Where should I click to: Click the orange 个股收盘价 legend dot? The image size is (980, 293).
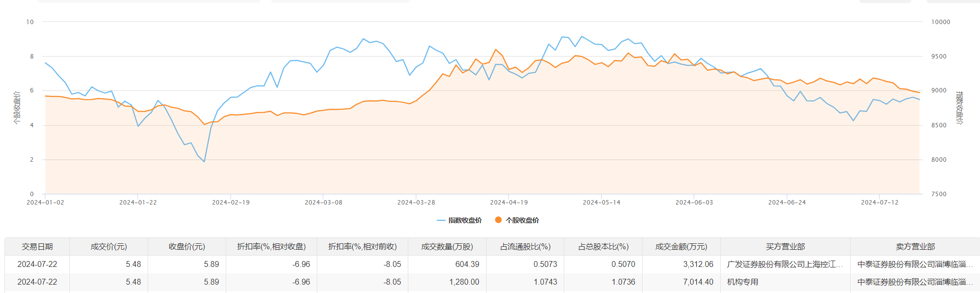click(x=498, y=220)
